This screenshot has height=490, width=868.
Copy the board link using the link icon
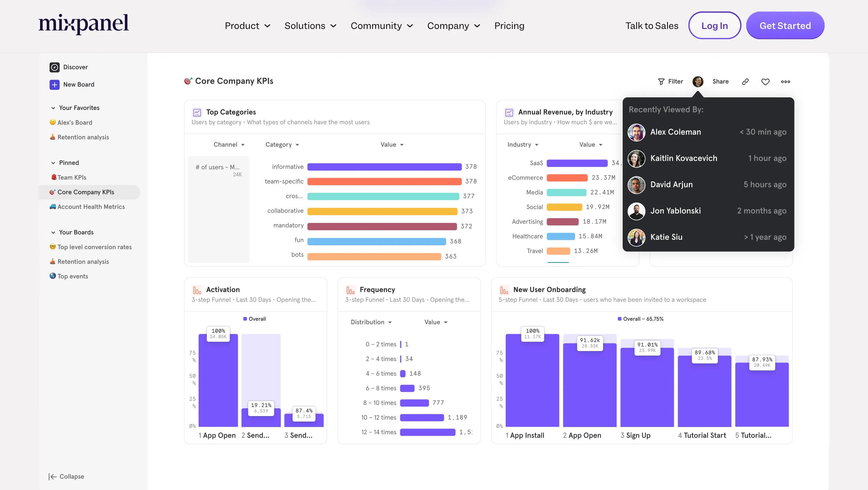(x=745, y=81)
